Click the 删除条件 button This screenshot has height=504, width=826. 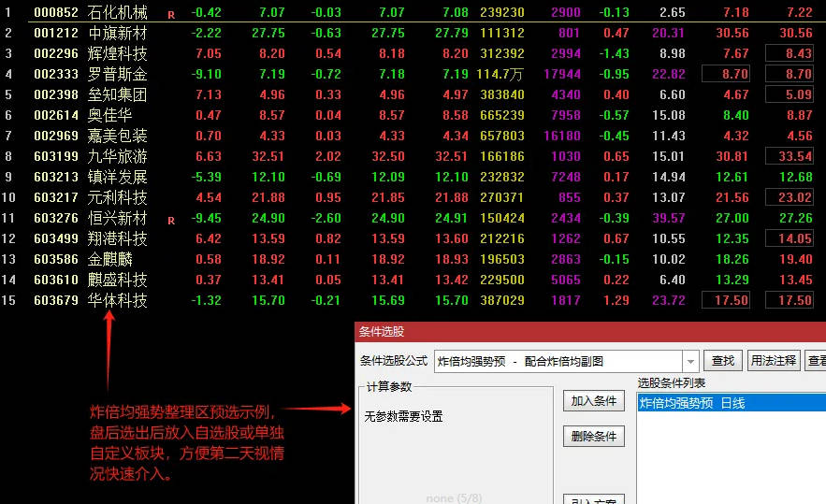(x=594, y=436)
